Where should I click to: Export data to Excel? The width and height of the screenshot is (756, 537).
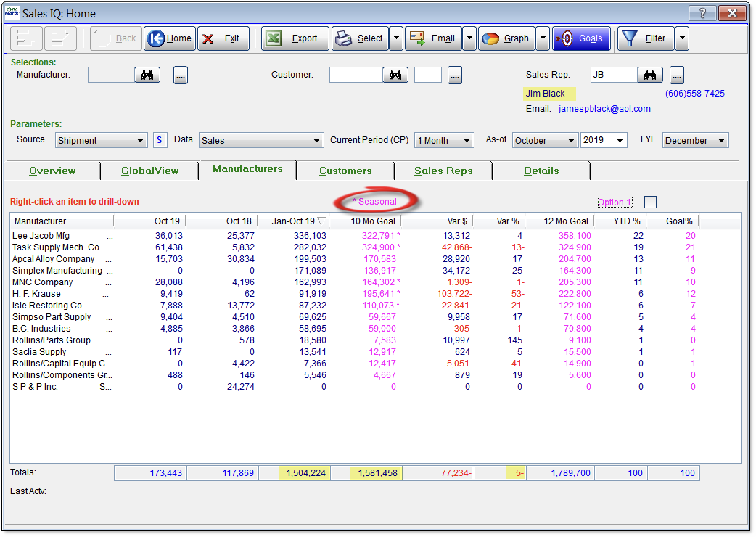pos(295,38)
